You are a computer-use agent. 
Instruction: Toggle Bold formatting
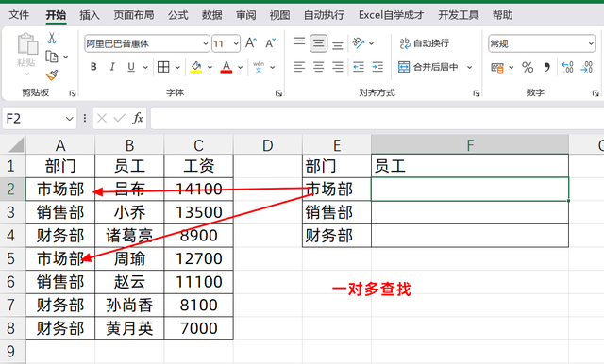(x=93, y=67)
